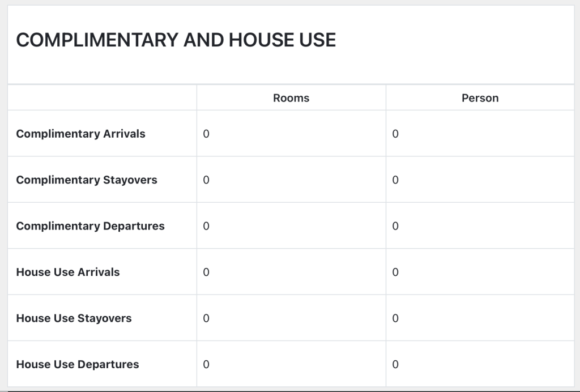This screenshot has height=392, width=580.
Task: Select Rooms value for Complimentary Stayovers
Action: pos(206,180)
